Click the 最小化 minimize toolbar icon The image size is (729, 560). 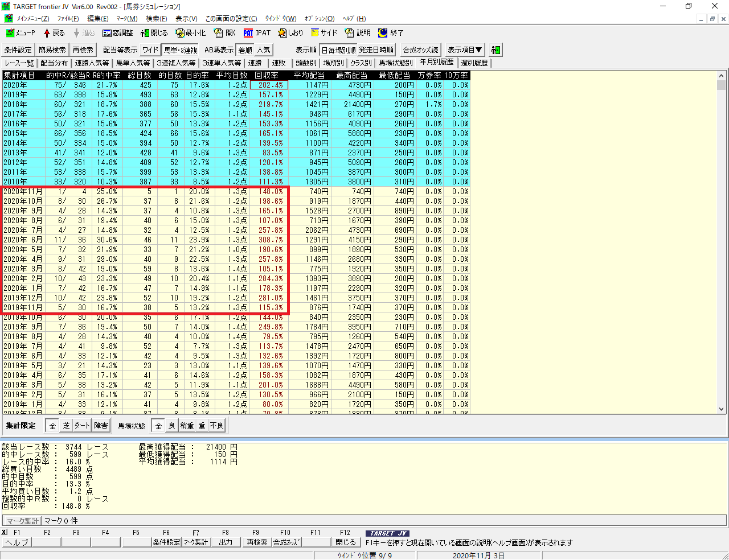click(191, 33)
